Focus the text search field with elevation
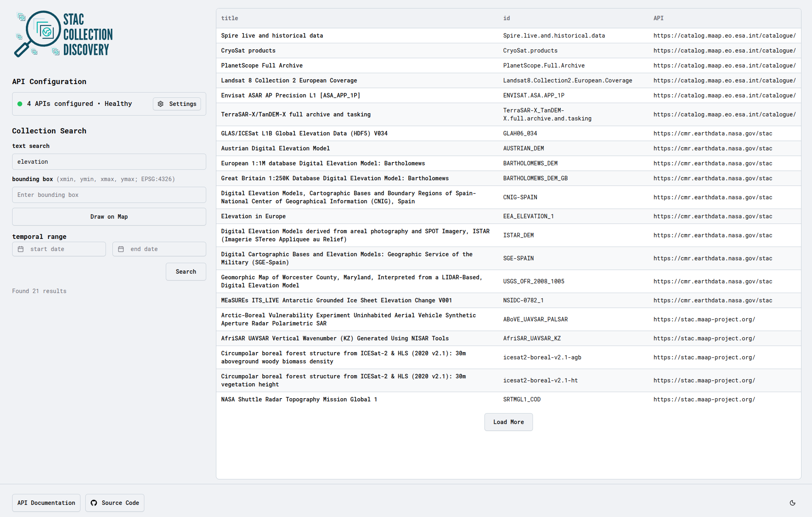This screenshot has height=517, width=812. tap(109, 162)
